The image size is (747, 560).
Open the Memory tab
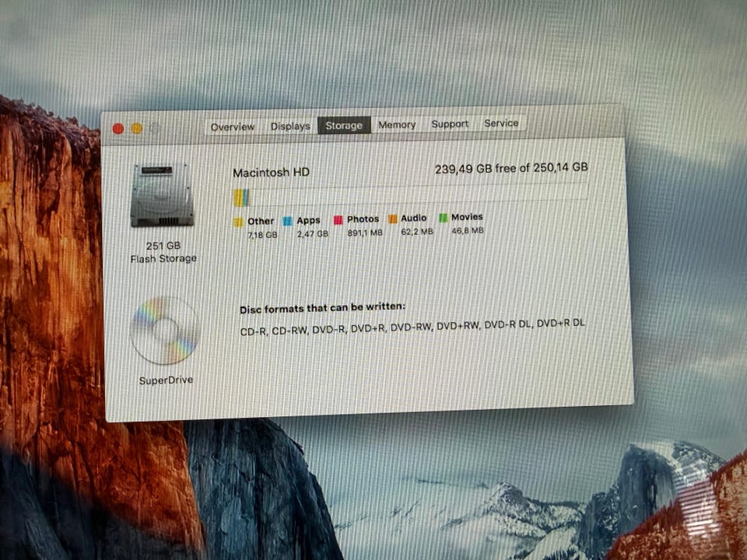(x=397, y=124)
